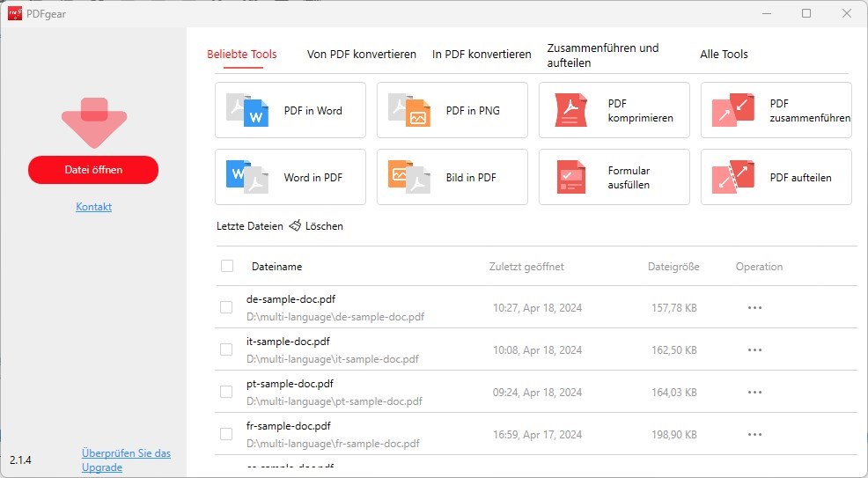This screenshot has width=868, height=478.
Task: Click Überprüfen Sie das Upgrade link
Action: point(126,460)
